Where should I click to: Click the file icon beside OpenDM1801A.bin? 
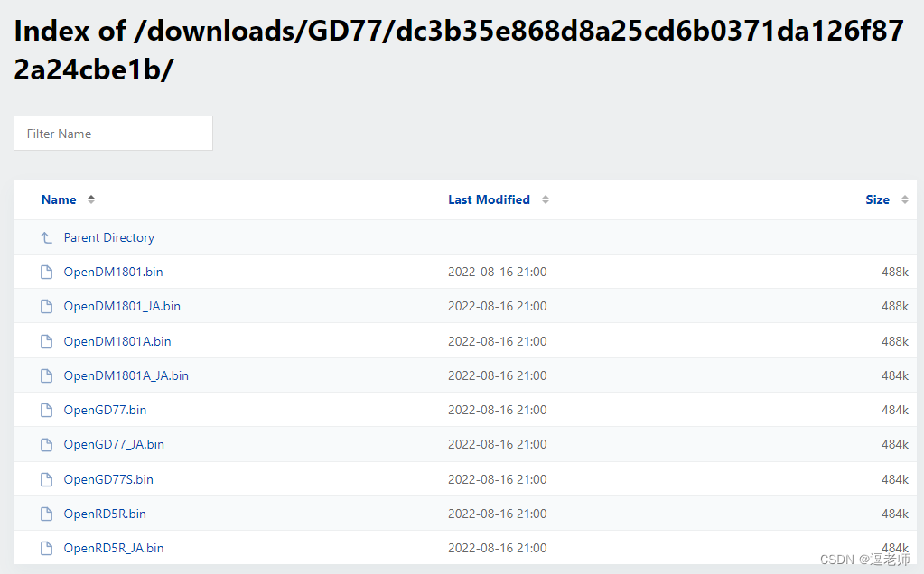(47, 341)
